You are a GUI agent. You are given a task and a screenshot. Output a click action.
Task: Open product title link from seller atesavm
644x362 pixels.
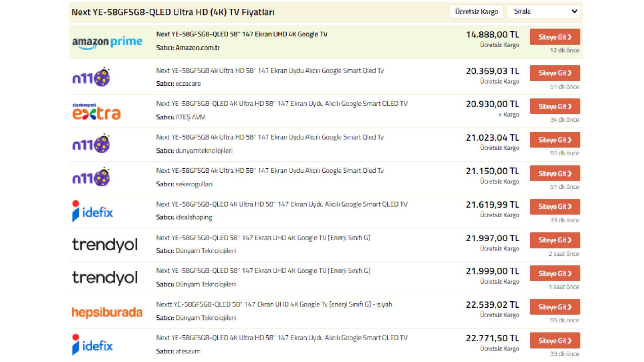pyautogui.click(x=282, y=338)
